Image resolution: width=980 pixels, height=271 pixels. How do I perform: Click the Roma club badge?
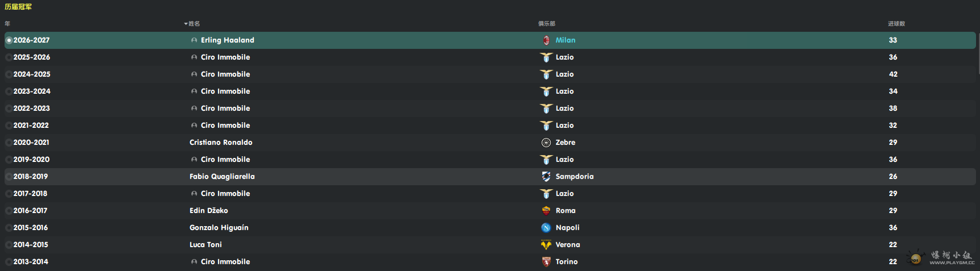click(546, 211)
